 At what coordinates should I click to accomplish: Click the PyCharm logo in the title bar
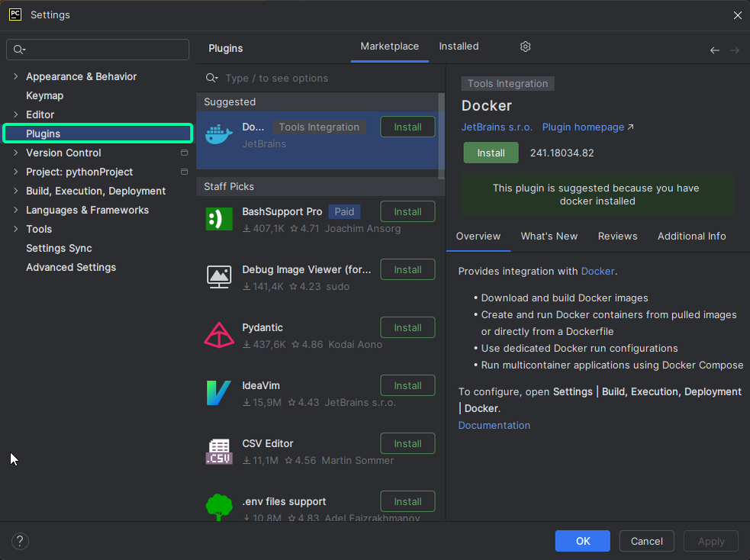click(x=14, y=14)
